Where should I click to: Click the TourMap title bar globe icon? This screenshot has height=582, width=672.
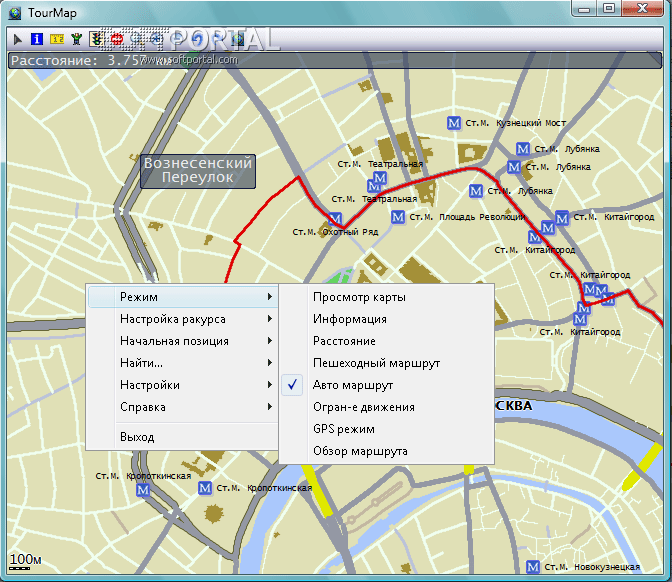(15, 13)
